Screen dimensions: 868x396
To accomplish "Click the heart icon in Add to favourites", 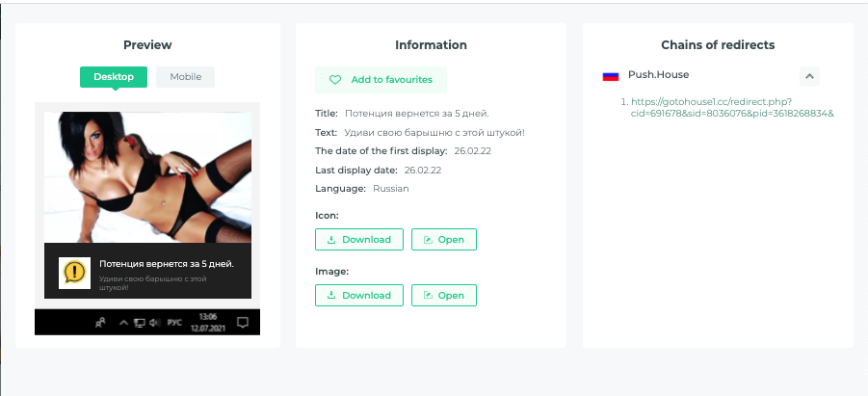I will coord(335,80).
